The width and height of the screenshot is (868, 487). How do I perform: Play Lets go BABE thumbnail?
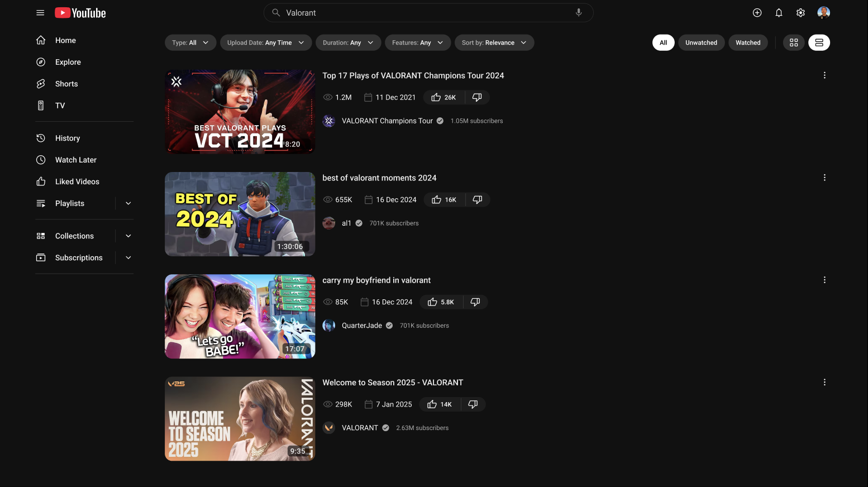[240, 316]
